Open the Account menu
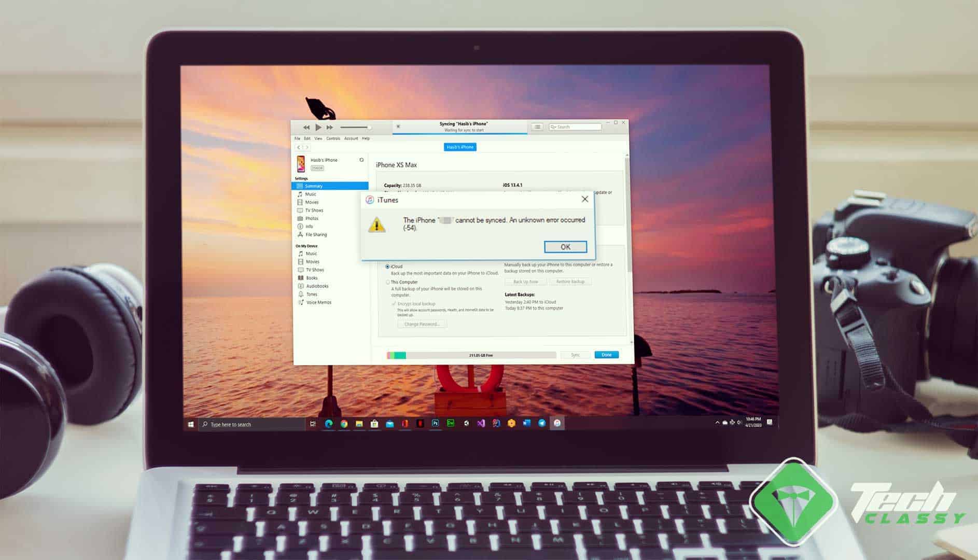 (351, 138)
